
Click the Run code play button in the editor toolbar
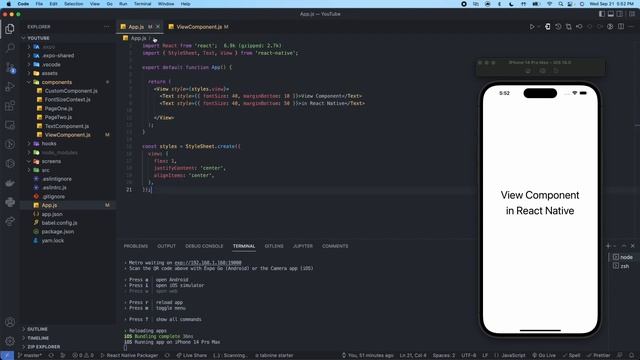point(532,27)
